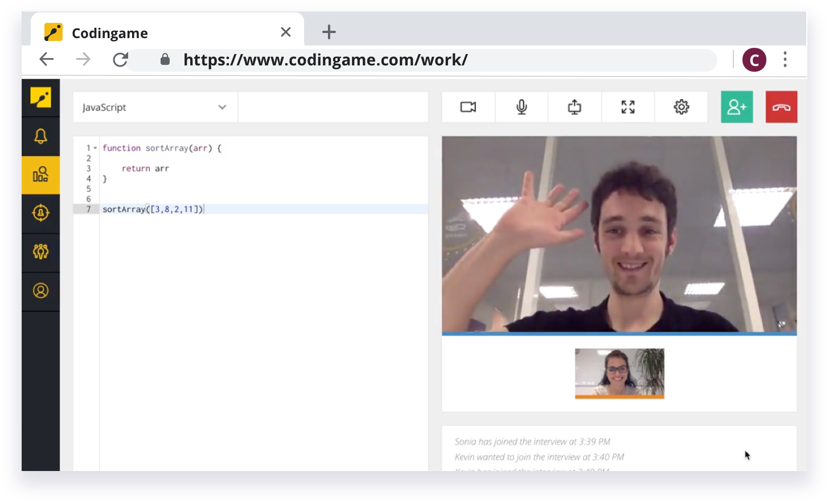Start screen sharing
Image resolution: width=829 pixels, height=504 pixels.
pos(574,107)
